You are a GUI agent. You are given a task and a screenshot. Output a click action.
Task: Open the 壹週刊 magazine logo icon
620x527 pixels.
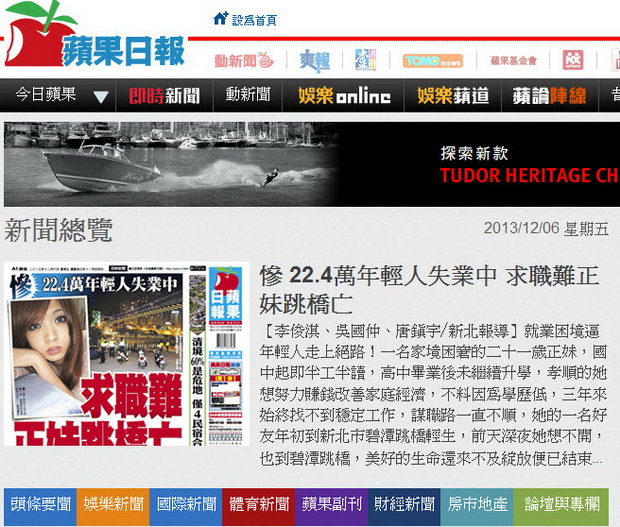tap(365, 60)
